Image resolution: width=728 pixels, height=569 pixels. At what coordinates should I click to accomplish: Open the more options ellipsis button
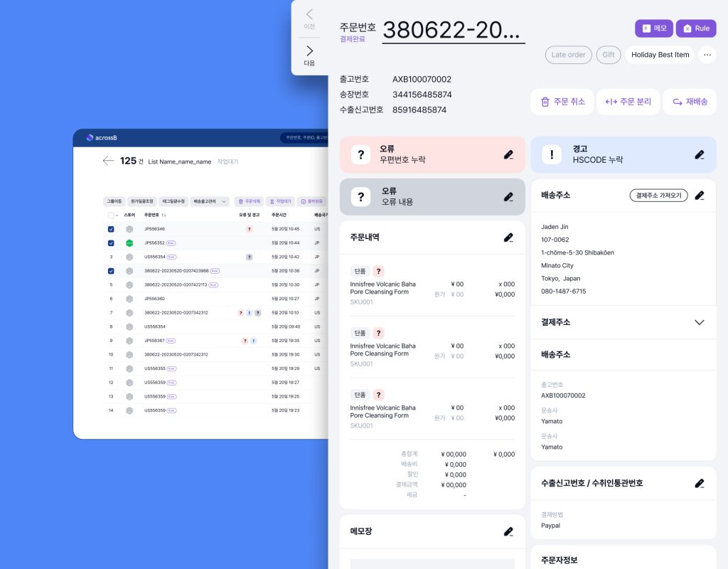pyautogui.click(x=707, y=55)
